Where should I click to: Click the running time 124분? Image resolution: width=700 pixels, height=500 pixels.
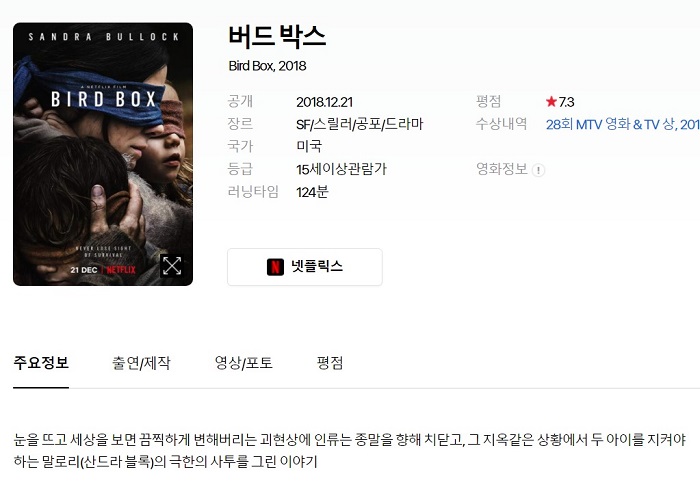click(x=312, y=192)
